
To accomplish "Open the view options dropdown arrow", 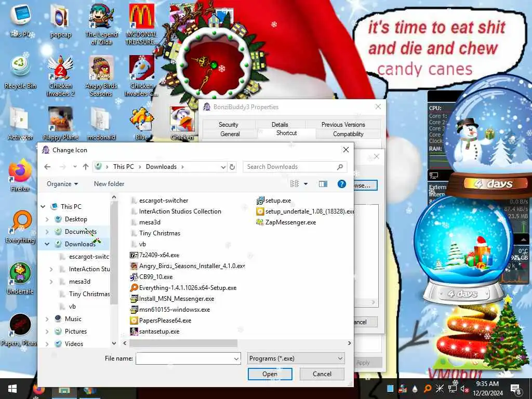I will tap(305, 184).
